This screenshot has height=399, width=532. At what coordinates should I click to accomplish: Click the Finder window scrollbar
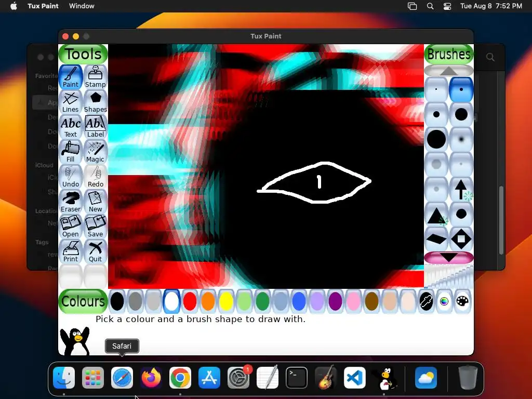point(501,220)
